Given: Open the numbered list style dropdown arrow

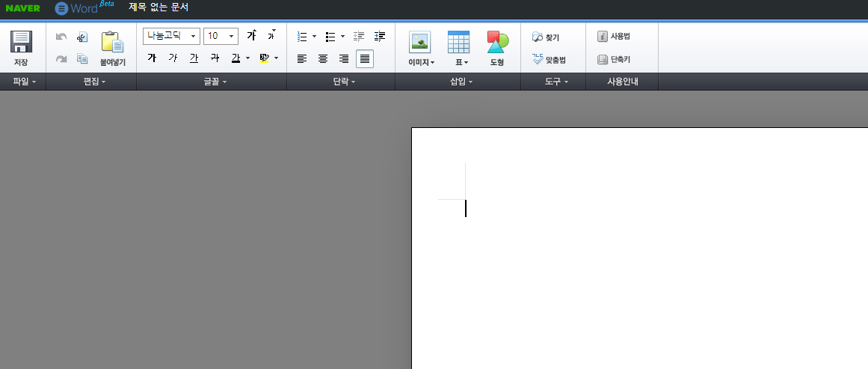Looking at the screenshot, I should 314,37.
